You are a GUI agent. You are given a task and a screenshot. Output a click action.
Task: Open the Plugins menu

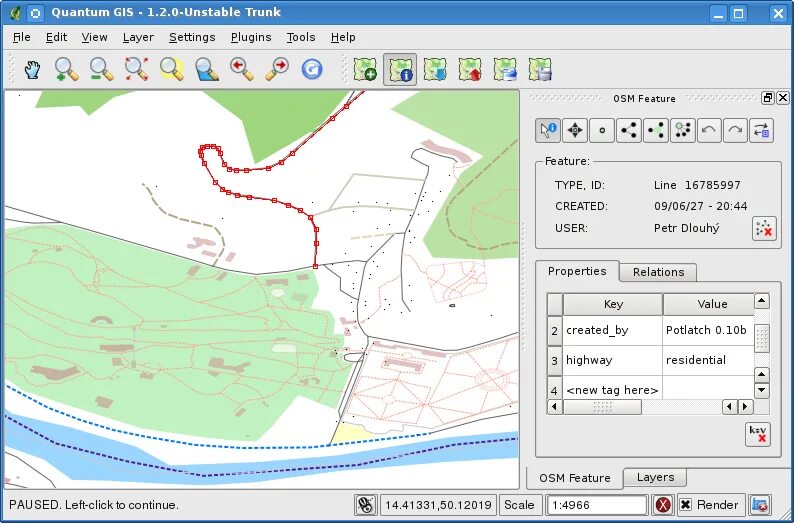pos(251,37)
